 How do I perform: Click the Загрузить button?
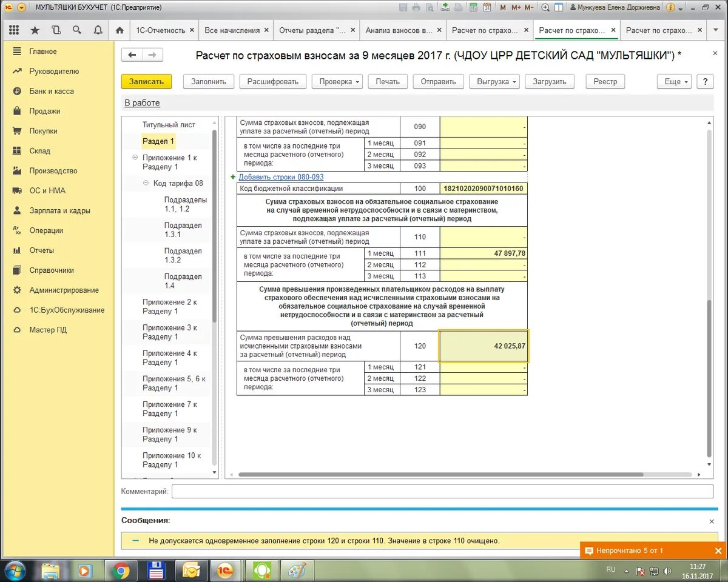tap(550, 81)
